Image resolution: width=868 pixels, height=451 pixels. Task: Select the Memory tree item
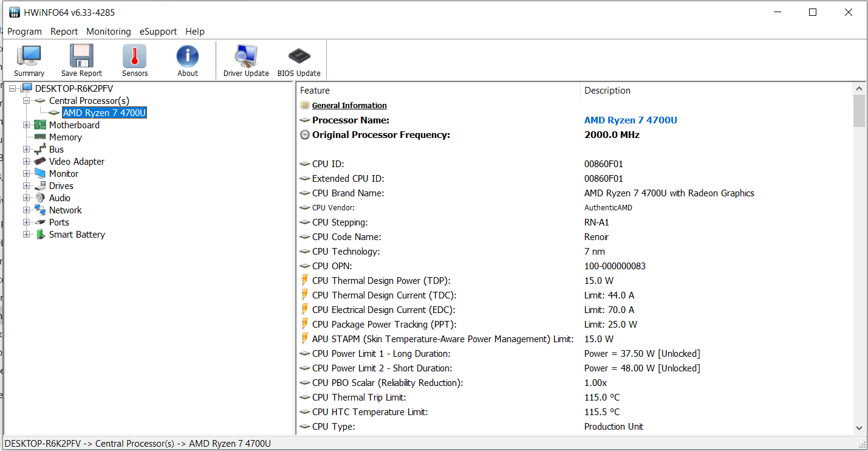(x=65, y=137)
